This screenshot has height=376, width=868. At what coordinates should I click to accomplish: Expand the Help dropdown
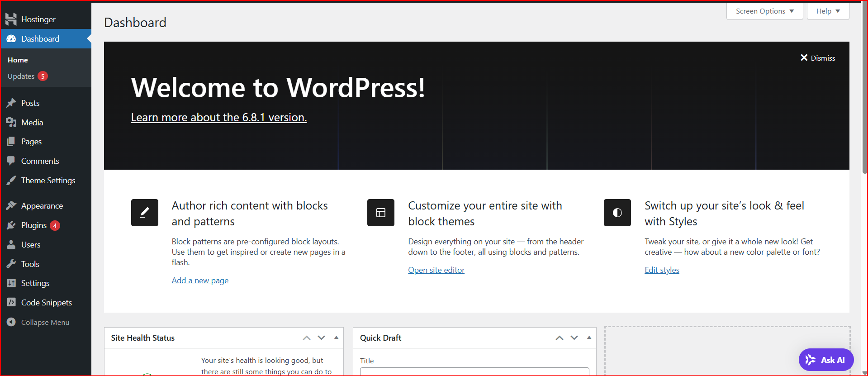[x=828, y=11]
